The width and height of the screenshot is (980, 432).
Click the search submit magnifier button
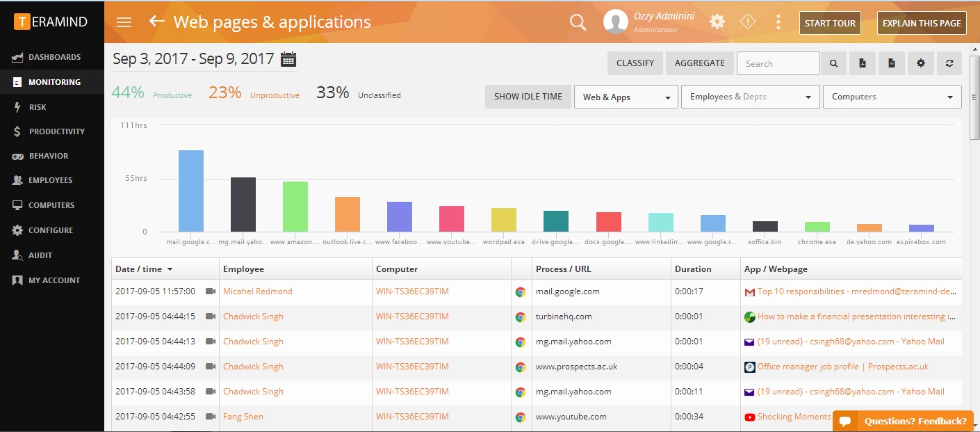833,63
